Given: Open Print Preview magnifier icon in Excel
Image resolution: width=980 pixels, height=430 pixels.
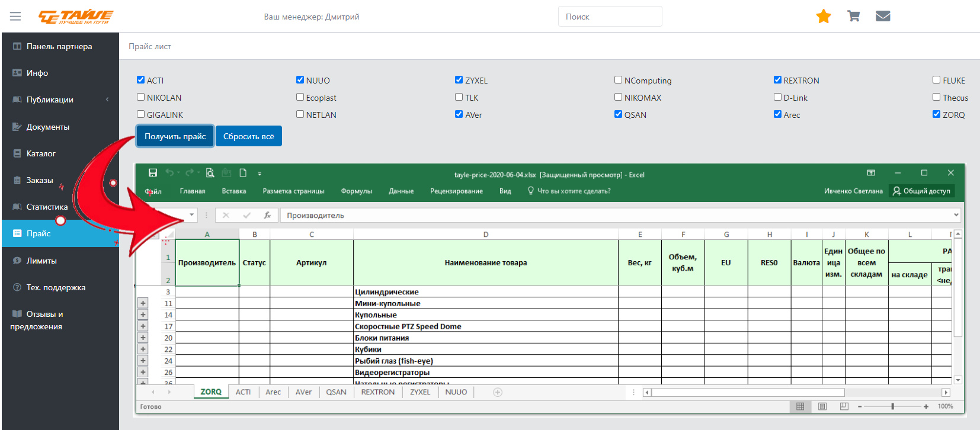Looking at the screenshot, I should tap(210, 173).
